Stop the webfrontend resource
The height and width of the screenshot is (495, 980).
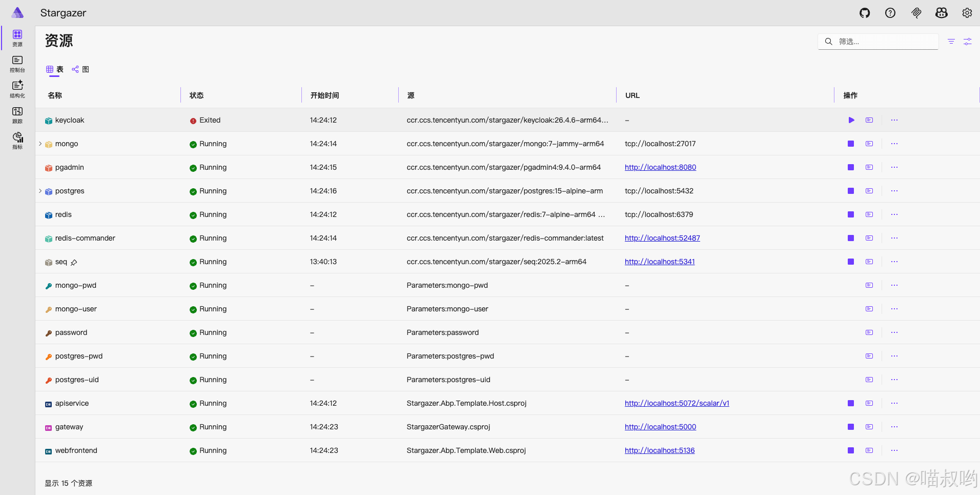[x=851, y=450]
